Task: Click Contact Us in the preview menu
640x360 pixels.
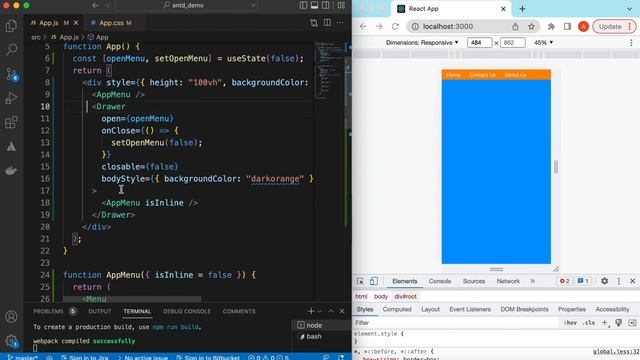Action: click(x=482, y=75)
